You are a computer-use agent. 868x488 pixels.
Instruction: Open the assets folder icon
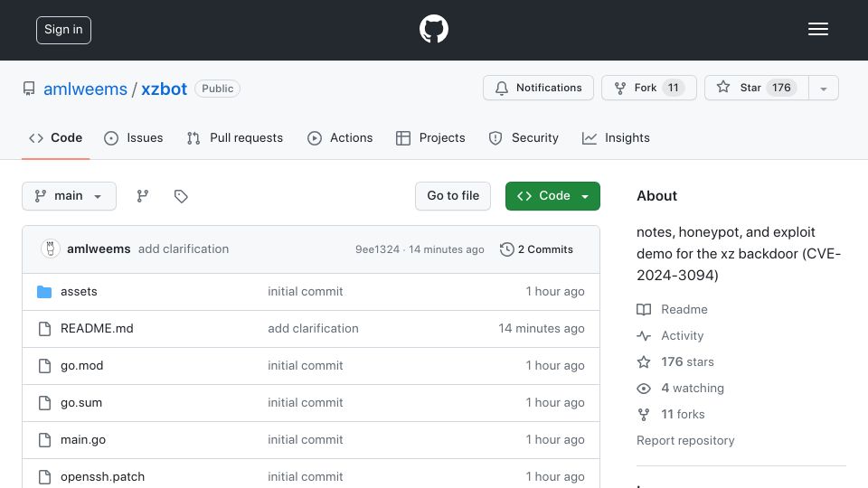click(44, 292)
